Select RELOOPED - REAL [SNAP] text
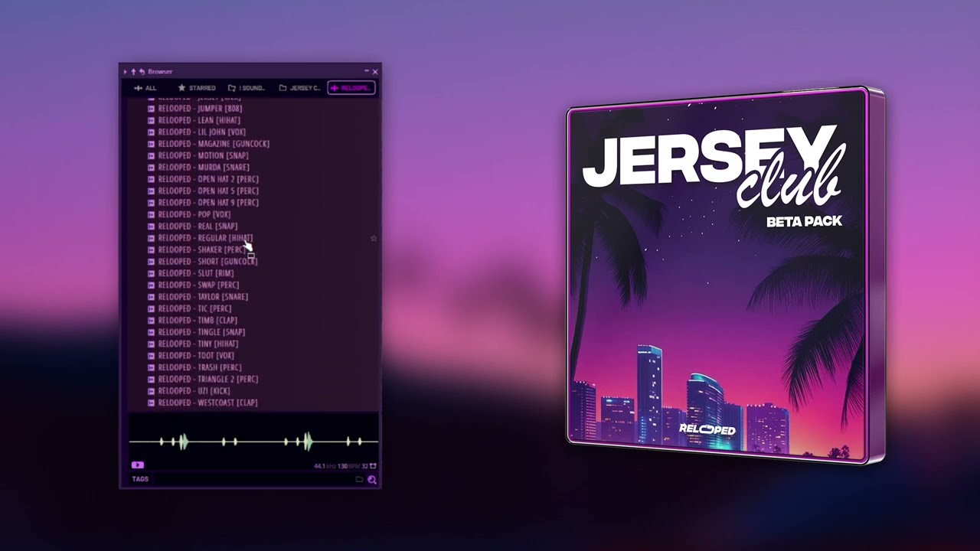This screenshot has width=980, height=551. 198,227
